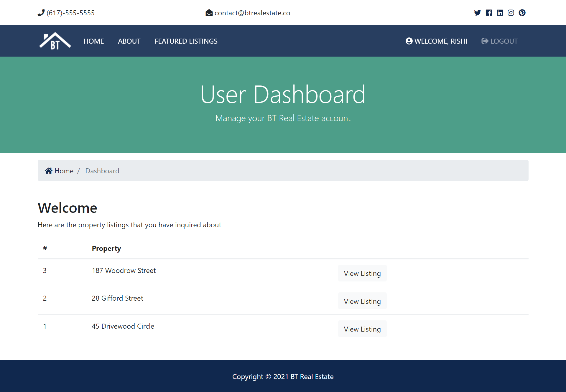566x392 pixels.
Task: Click the user profile icon beside WELCOME, RISHI
Action: [409, 41]
